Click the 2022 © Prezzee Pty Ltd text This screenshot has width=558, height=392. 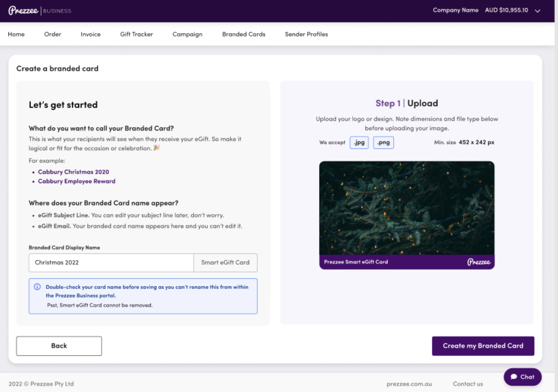coord(41,384)
